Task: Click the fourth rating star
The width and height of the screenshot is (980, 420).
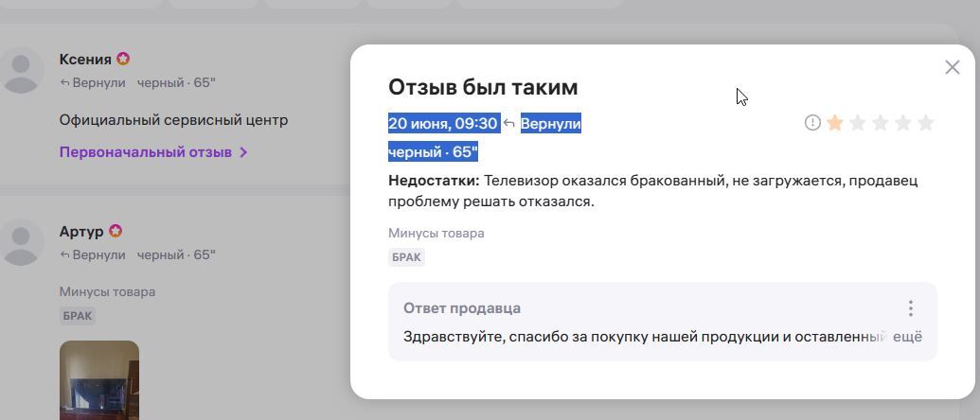Action: click(903, 123)
